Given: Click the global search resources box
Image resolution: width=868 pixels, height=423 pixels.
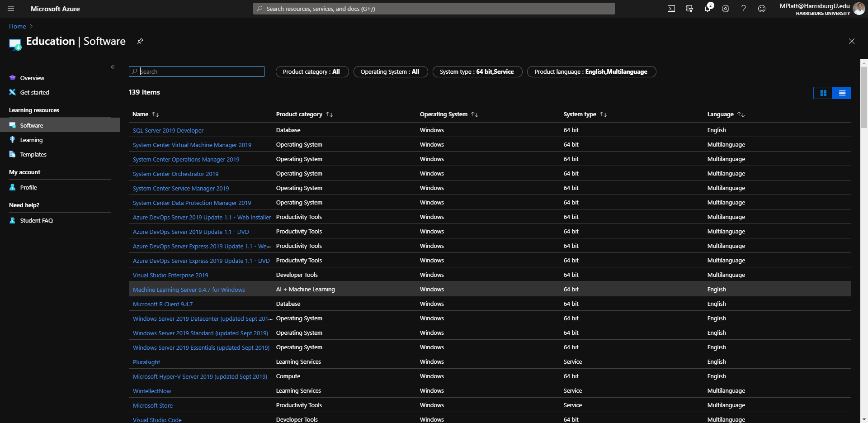Looking at the screenshot, I should coord(434,9).
